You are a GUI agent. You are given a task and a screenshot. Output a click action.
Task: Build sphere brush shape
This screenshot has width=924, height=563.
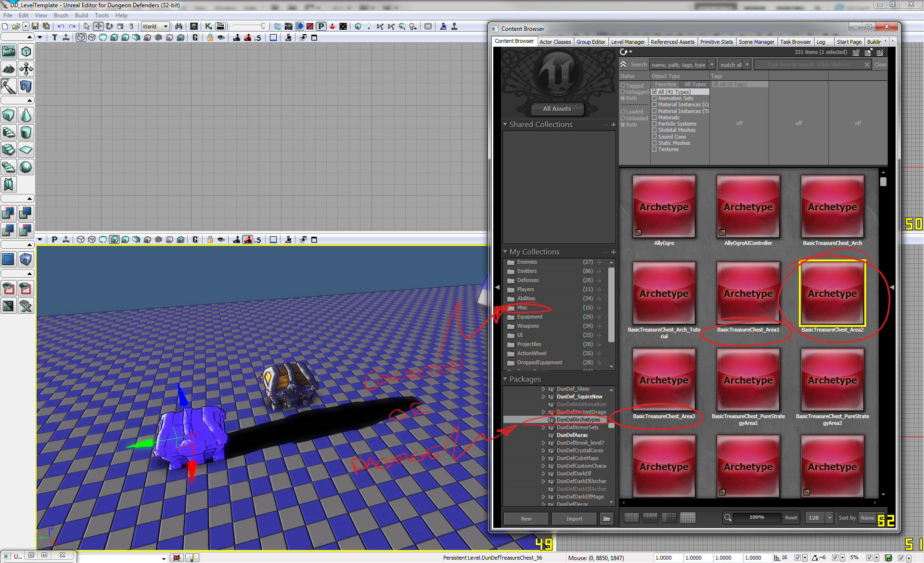pos(26,167)
